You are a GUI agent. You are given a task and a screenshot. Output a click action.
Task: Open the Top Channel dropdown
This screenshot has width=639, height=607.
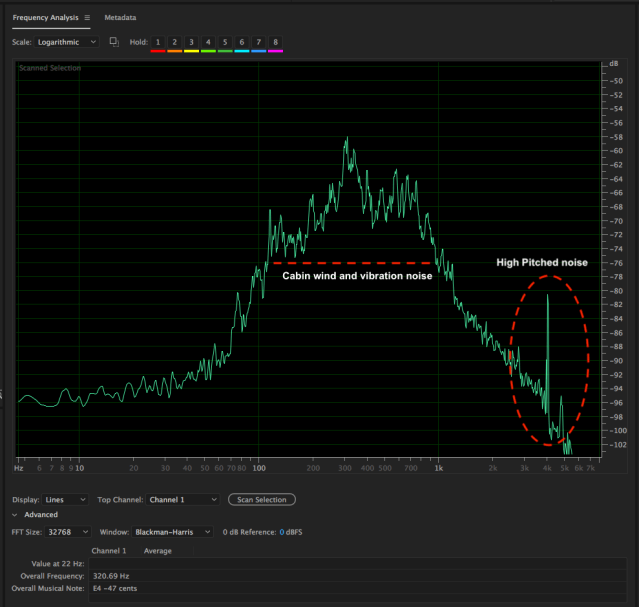(x=182, y=499)
